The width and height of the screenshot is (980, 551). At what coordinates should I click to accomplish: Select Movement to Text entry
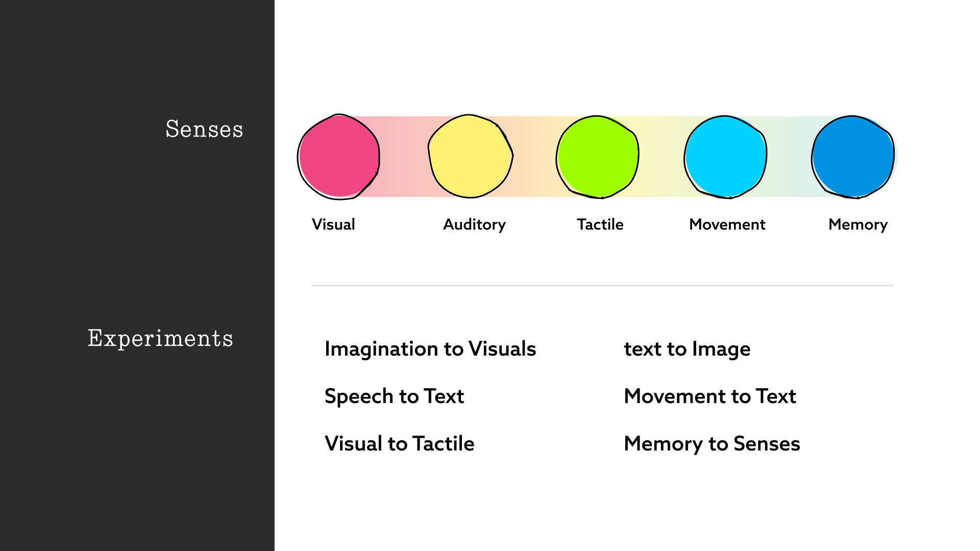tap(710, 396)
